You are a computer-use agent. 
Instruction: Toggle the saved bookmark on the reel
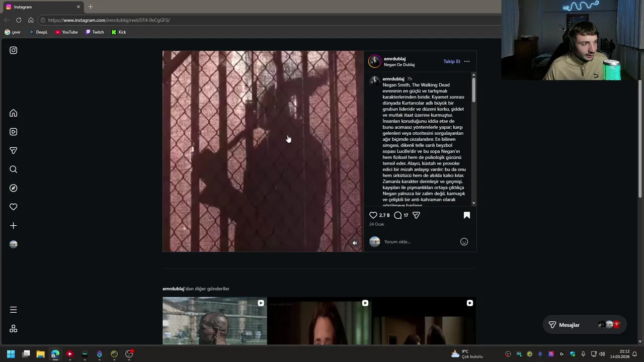(x=467, y=215)
